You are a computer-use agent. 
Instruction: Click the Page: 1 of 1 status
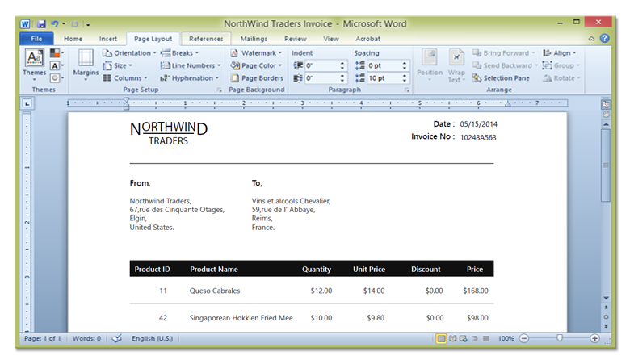click(43, 339)
